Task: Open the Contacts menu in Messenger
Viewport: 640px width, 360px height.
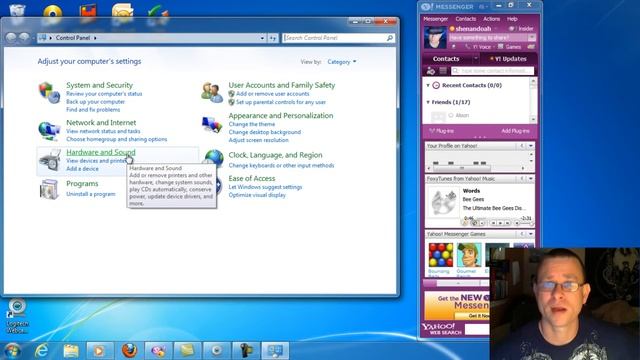Action: click(x=466, y=19)
